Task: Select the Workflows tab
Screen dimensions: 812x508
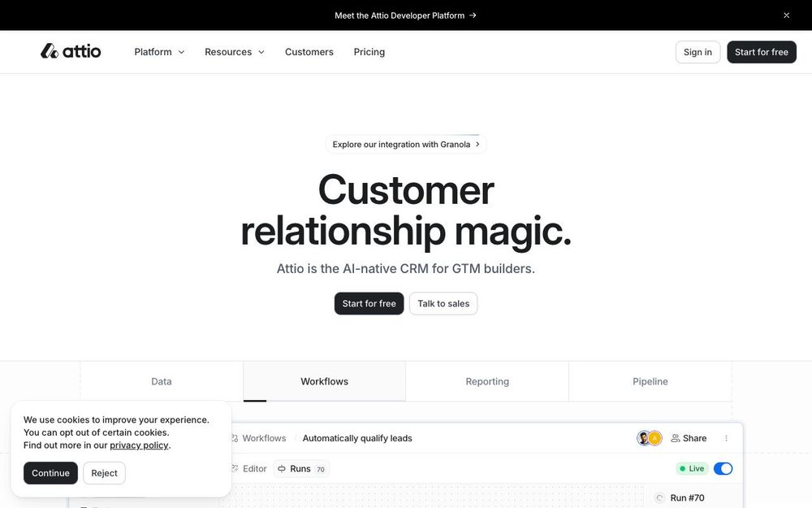Action: click(324, 381)
